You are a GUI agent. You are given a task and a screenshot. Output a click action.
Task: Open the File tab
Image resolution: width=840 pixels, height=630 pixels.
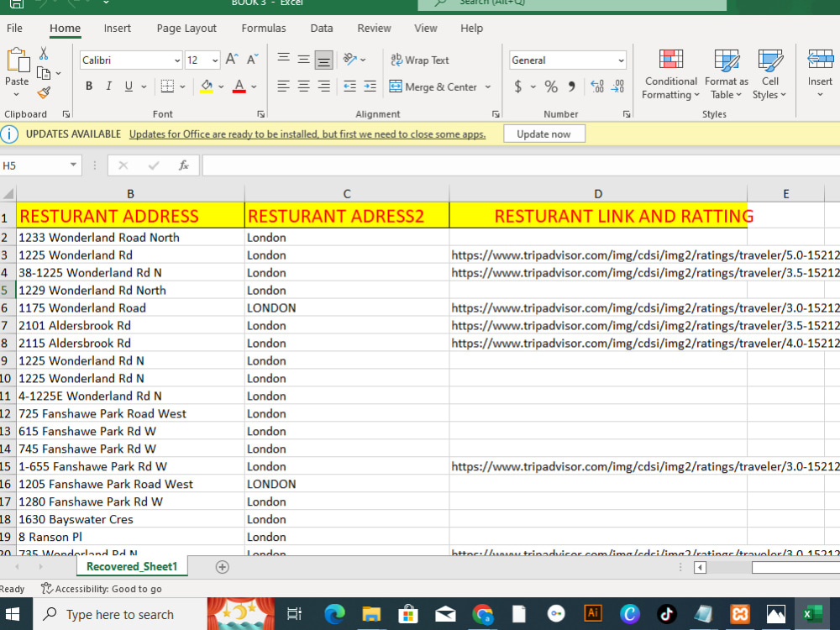tap(14, 29)
